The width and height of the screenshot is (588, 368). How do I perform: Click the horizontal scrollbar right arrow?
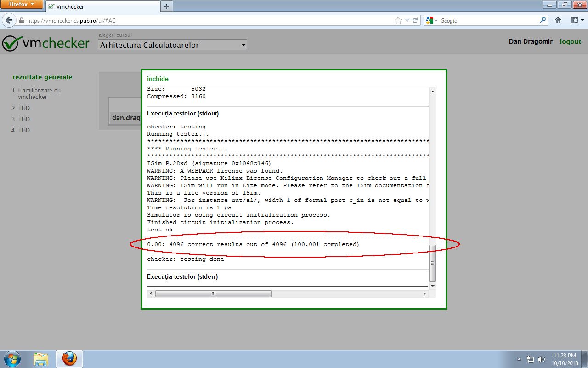425,293
